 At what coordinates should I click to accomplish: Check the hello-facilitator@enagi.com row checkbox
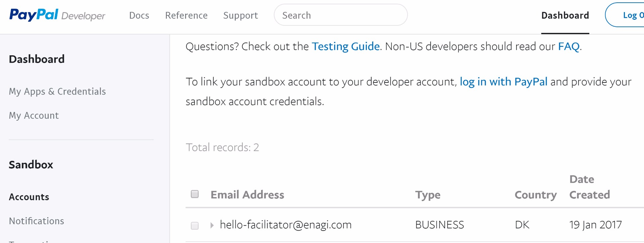pyautogui.click(x=195, y=226)
